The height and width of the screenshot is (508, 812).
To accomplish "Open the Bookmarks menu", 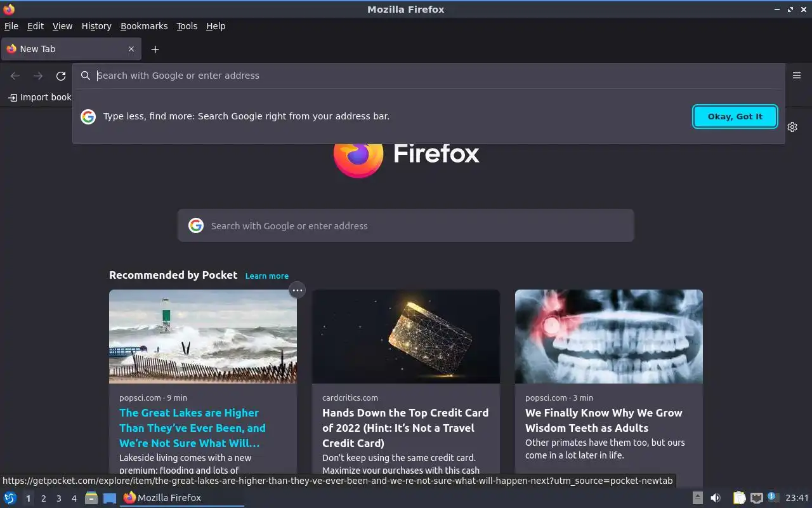I will tap(144, 26).
